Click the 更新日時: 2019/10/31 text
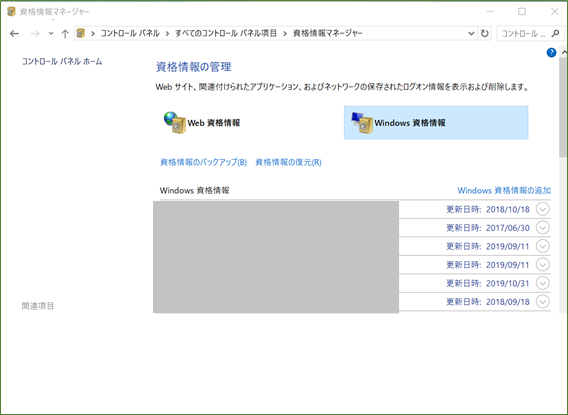The width and height of the screenshot is (568, 415). pos(488,283)
